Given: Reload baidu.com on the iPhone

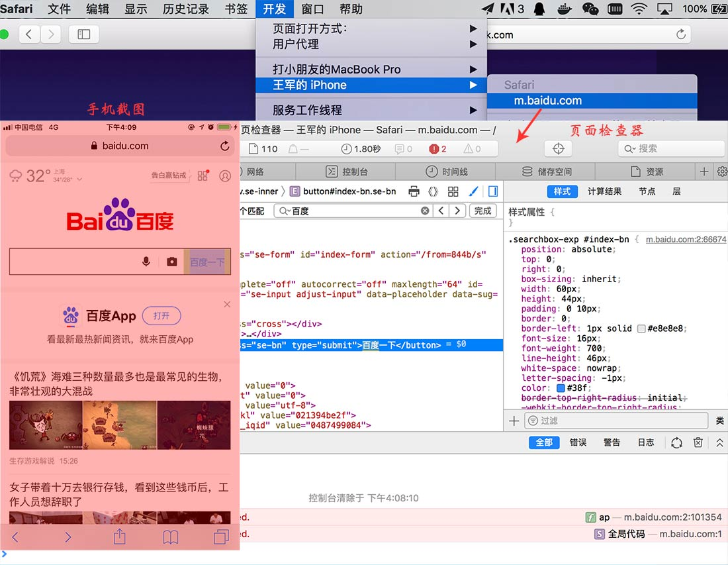Looking at the screenshot, I should pyautogui.click(x=225, y=146).
